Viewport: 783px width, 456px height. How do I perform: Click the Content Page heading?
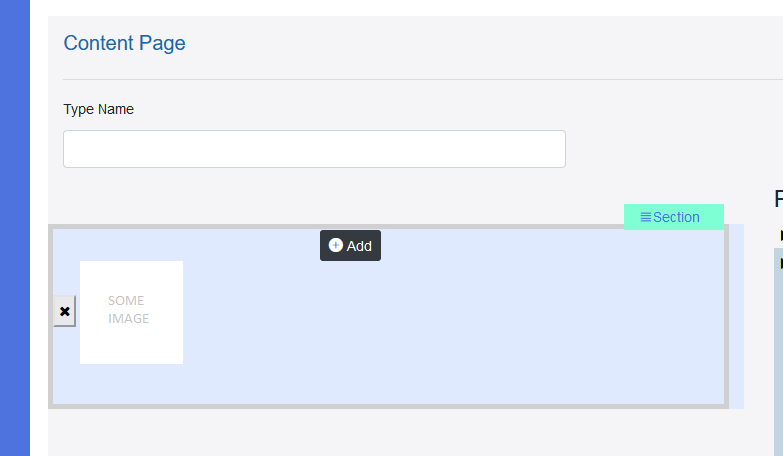pyautogui.click(x=124, y=43)
